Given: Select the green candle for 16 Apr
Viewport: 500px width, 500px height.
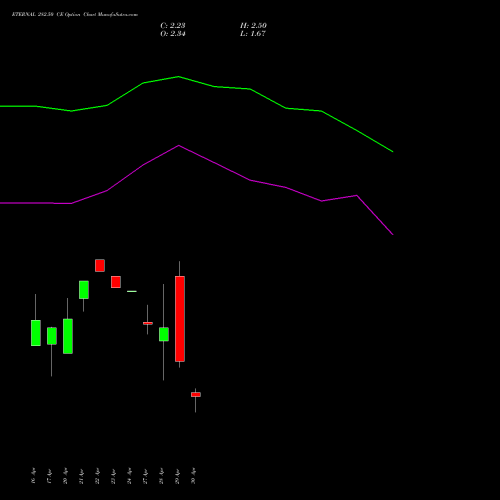Looking at the screenshot, I should coord(36,333).
